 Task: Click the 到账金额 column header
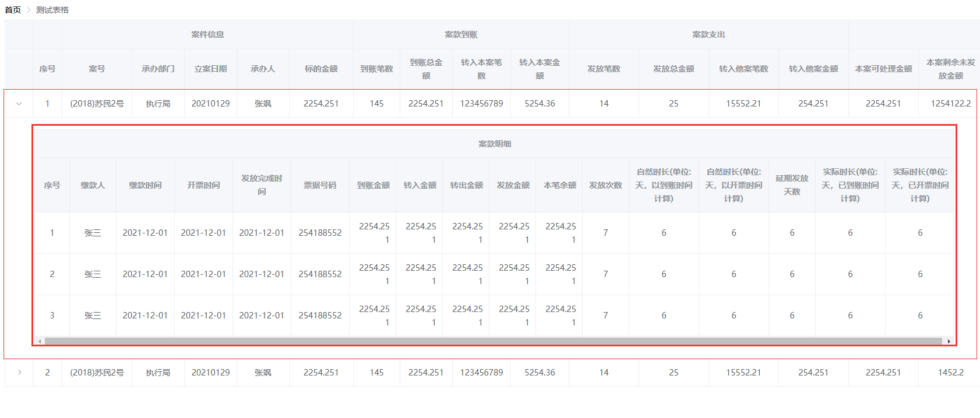373,185
